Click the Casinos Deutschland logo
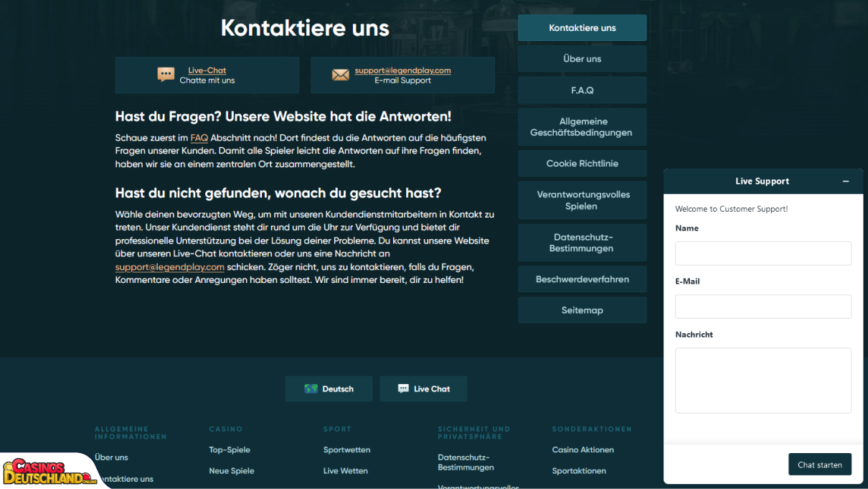This screenshot has width=868, height=489. coord(50,472)
